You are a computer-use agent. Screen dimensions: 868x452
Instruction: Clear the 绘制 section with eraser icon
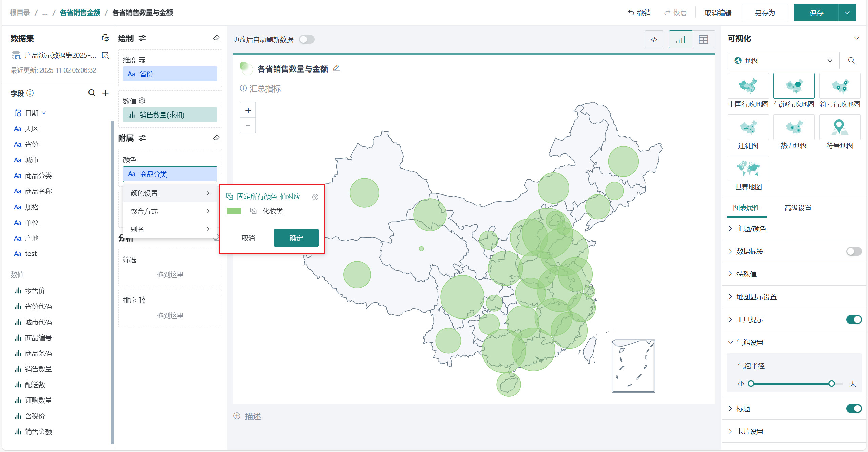217,38
